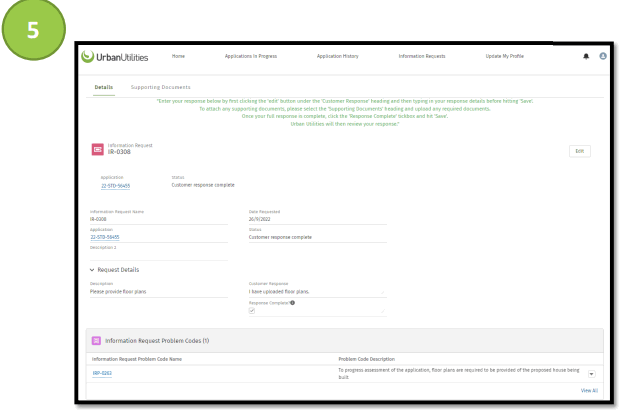625x419 pixels.
Task: Click Information Request Problem Codes (1) heading
Action: pyautogui.click(x=157, y=341)
